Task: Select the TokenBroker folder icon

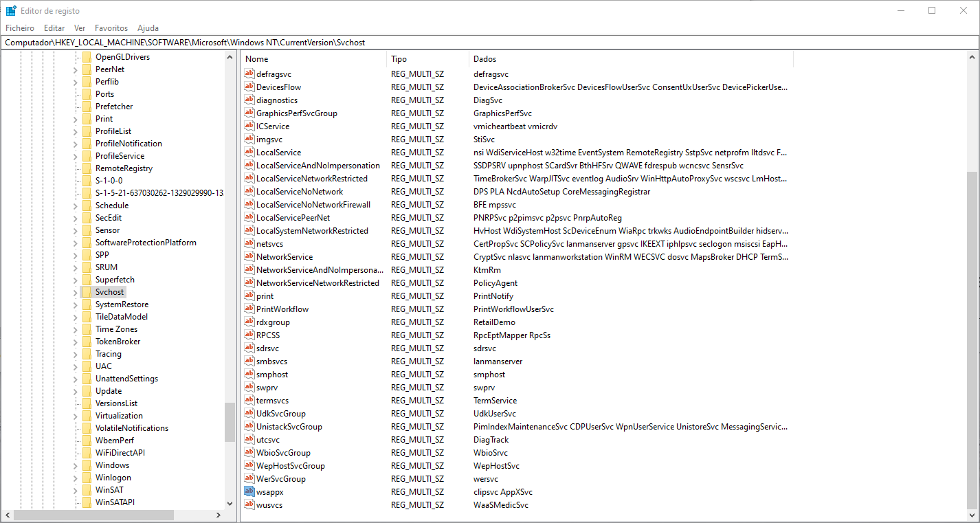Action: tap(87, 342)
